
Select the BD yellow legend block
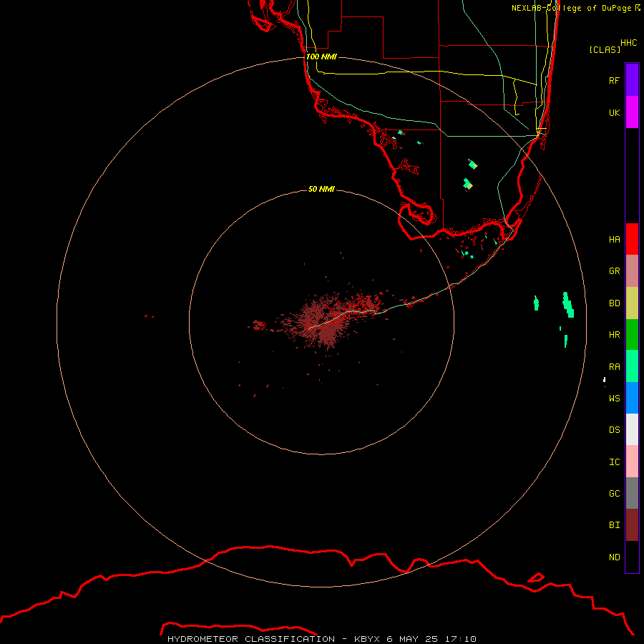pos(632,303)
